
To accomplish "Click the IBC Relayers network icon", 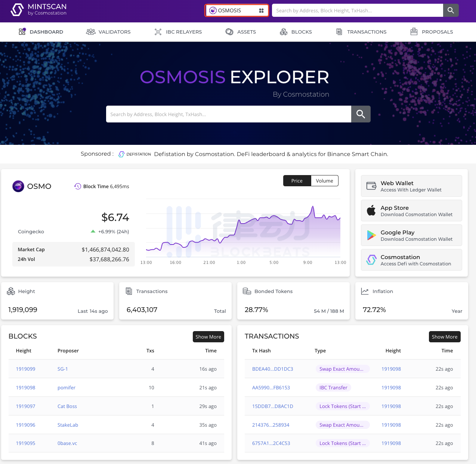I will (x=158, y=32).
